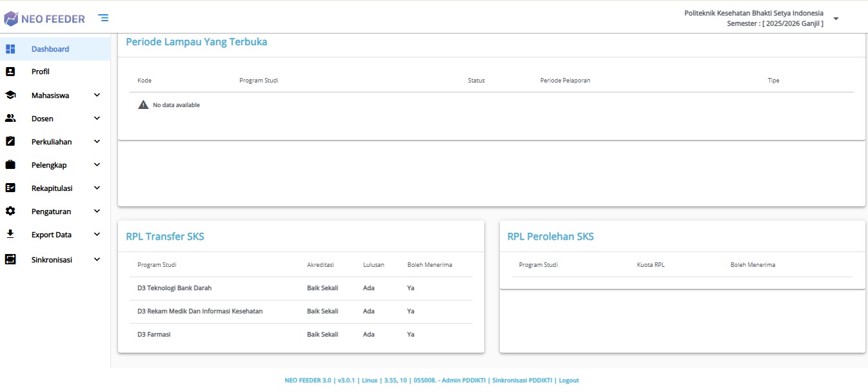Viewport: 868px width, 392px height.
Task: Open the Sinkronisasi PDDIKTI footer link
Action: (x=522, y=380)
